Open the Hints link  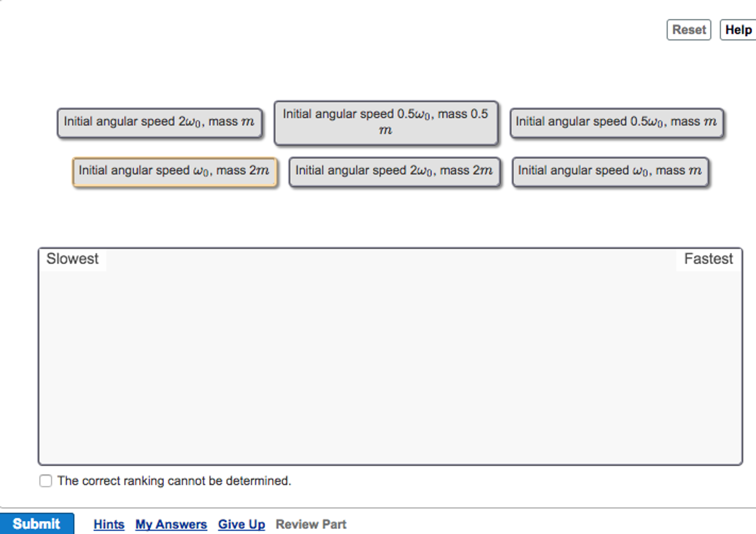point(109,524)
